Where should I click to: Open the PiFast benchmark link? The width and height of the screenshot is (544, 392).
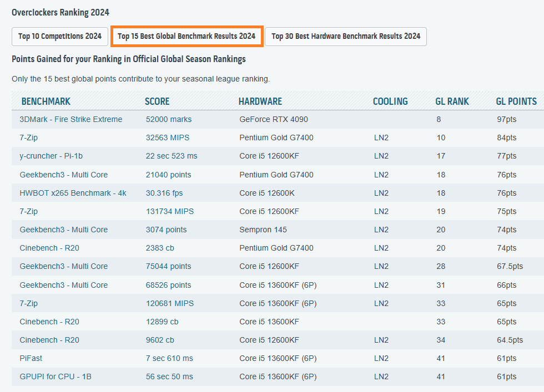31,359
